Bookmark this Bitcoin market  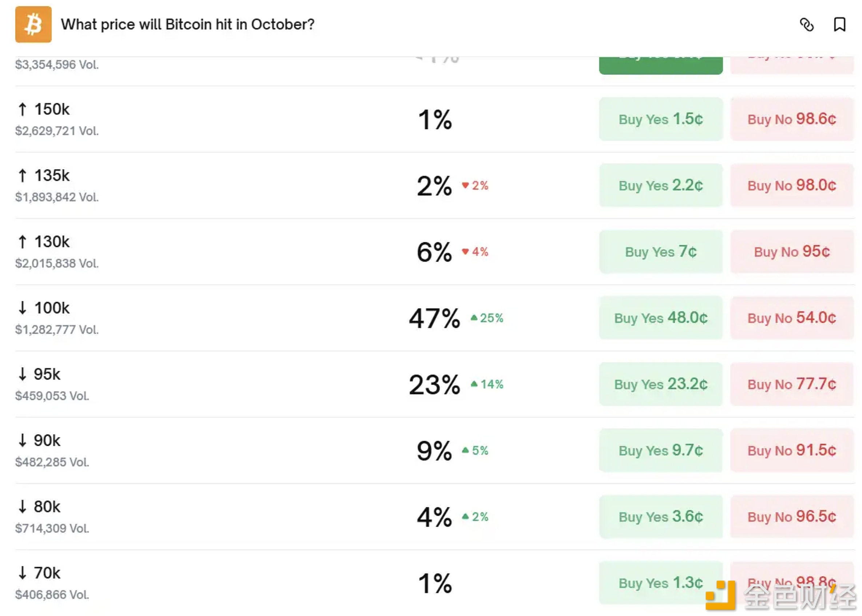coord(839,25)
